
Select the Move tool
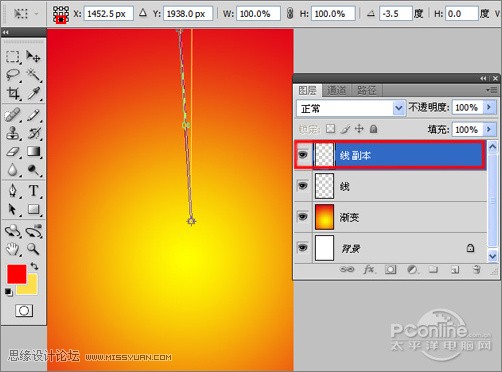(x=33, y=57)
